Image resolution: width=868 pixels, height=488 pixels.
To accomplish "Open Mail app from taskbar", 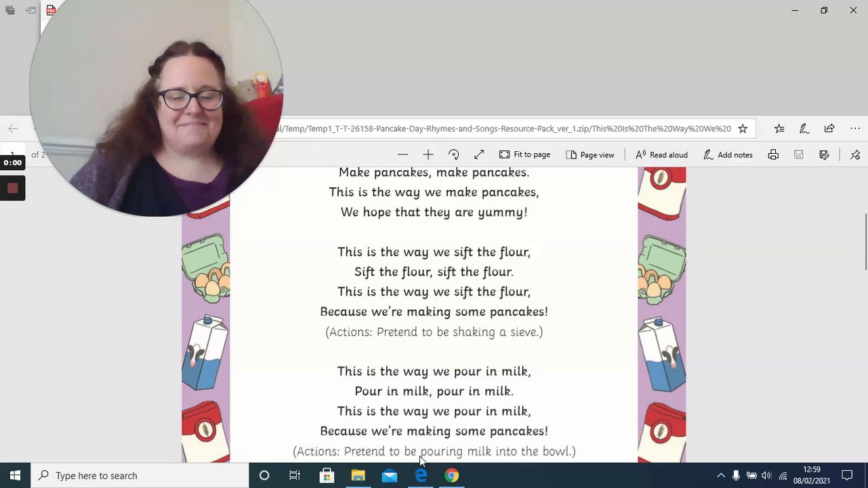I will click(x=390, y=475).
